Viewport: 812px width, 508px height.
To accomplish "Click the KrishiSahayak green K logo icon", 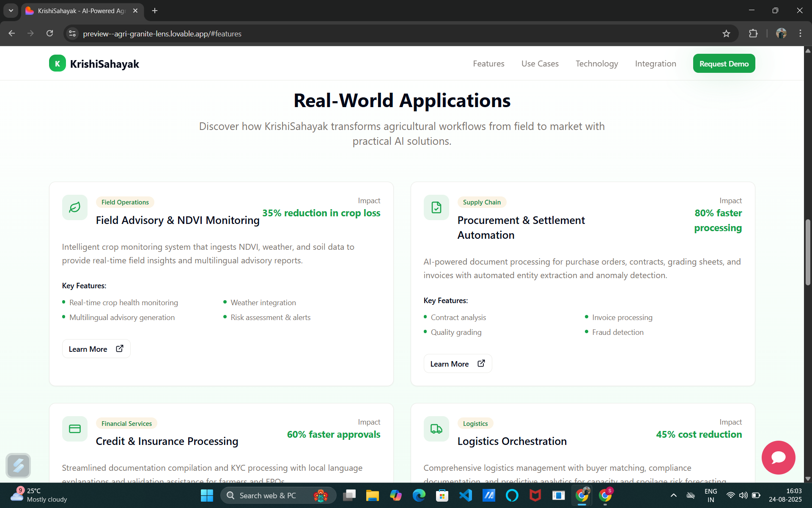I will click(x=57, y=63).
